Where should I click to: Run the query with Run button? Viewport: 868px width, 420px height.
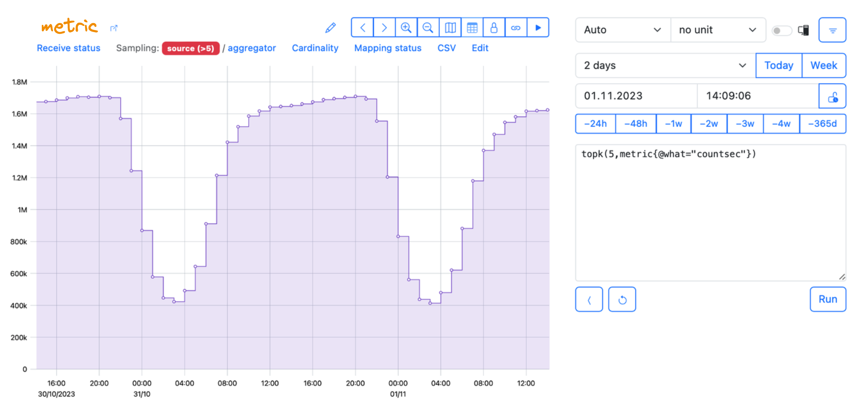point(828,299)
